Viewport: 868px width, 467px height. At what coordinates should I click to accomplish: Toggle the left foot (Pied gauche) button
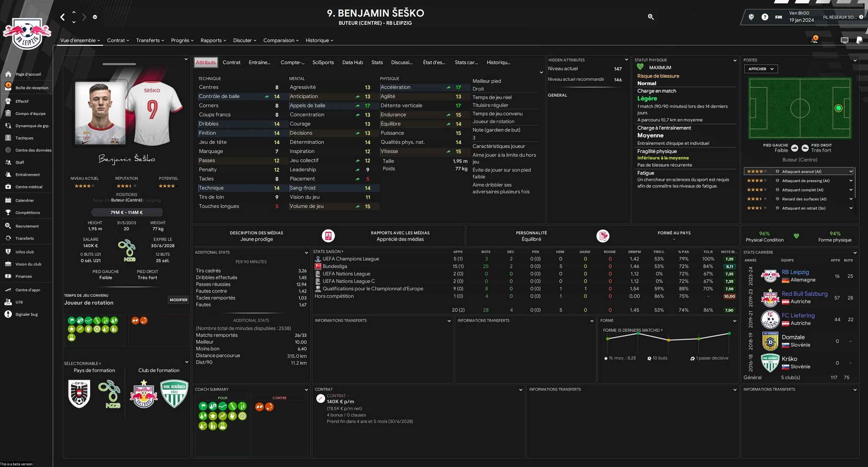point(795,148)
